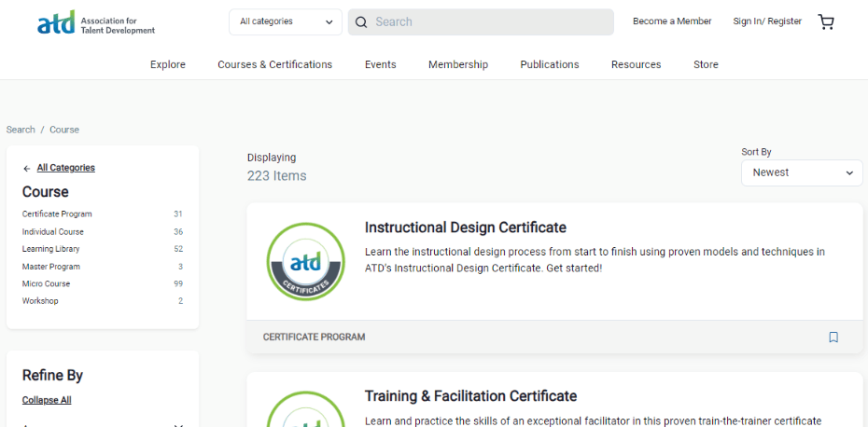The image size is (868, 427).
Task: Open the Store menu
Action: point(706,64)
